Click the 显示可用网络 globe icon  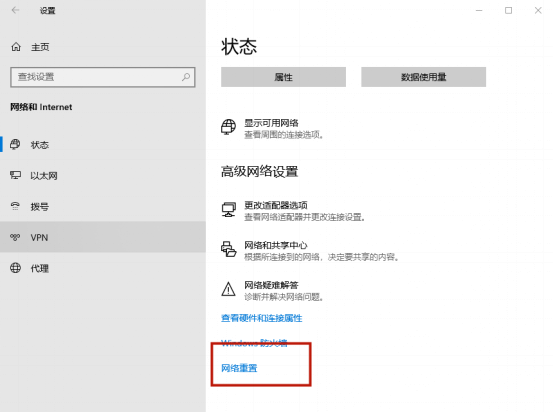pyautogui.click(x=228, y=127)
